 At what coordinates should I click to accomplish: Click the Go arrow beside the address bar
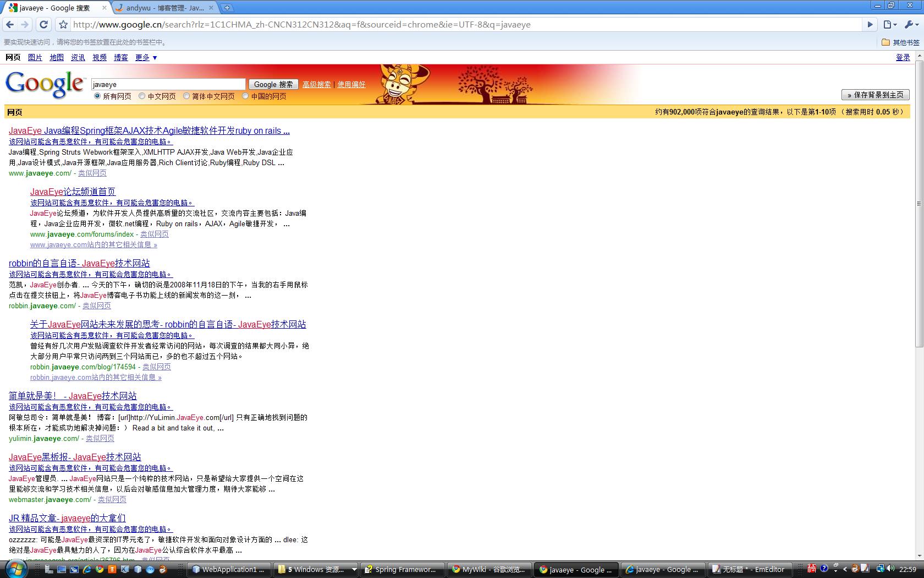pyautogui.click(x=870, y=24)
